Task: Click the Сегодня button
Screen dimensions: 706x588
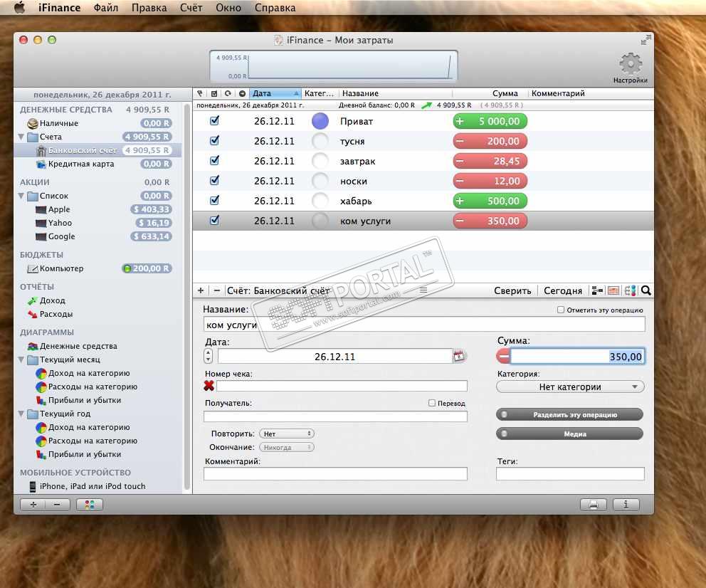Action: [563, 290]
